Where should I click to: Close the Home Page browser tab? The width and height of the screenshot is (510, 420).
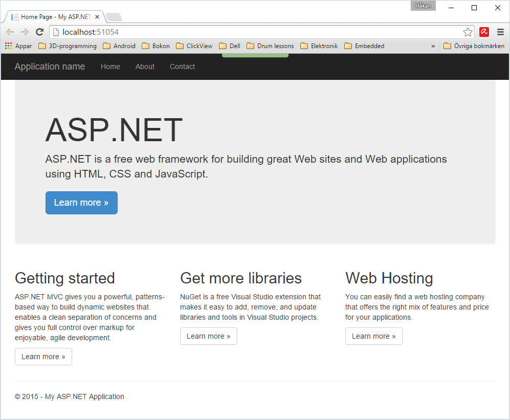(x=97, y=17)
